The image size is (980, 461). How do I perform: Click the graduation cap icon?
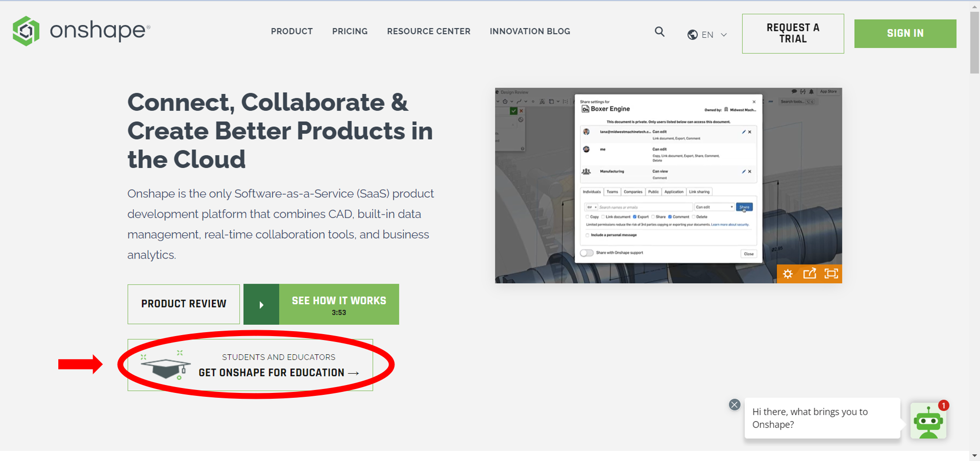pos(166,366)
